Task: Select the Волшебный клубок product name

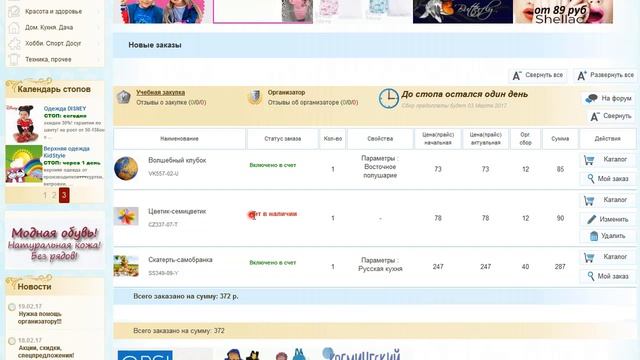Action: (177, 160)
